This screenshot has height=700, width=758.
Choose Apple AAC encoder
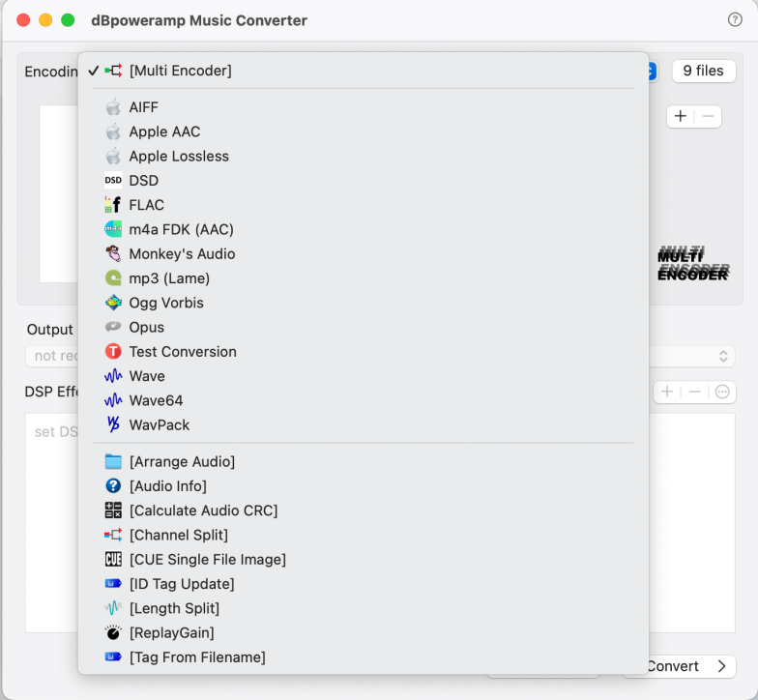(x=364, y=131)
